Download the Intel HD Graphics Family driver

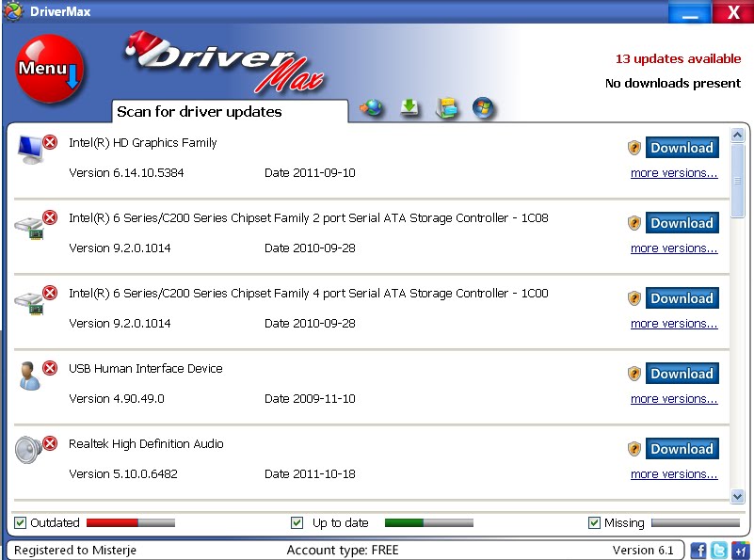click(x=682, y=148)
